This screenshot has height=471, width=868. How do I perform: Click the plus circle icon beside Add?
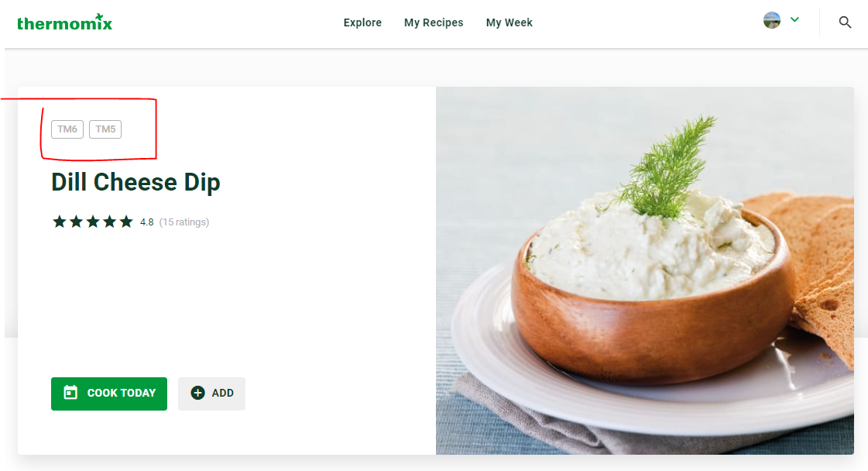(x=197, y=393)
